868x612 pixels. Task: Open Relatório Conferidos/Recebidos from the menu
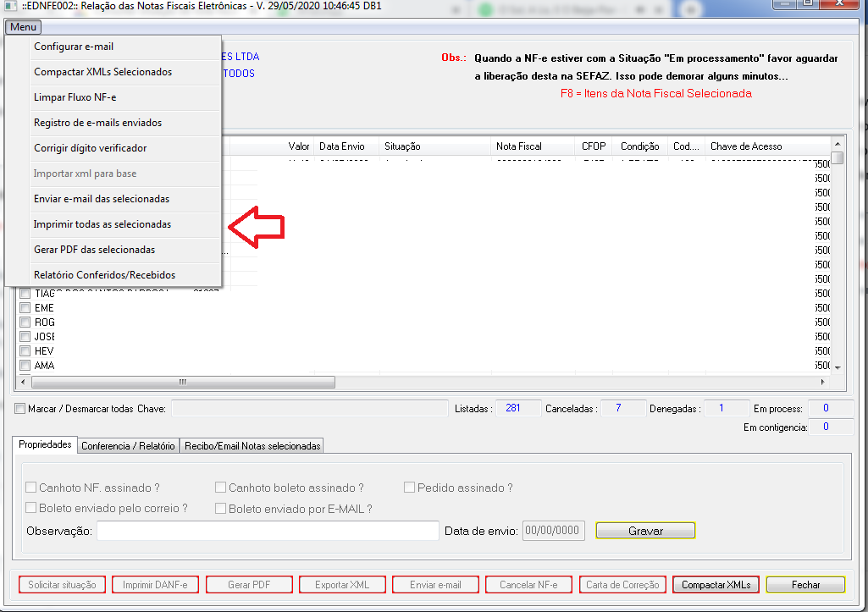(104, 275)
